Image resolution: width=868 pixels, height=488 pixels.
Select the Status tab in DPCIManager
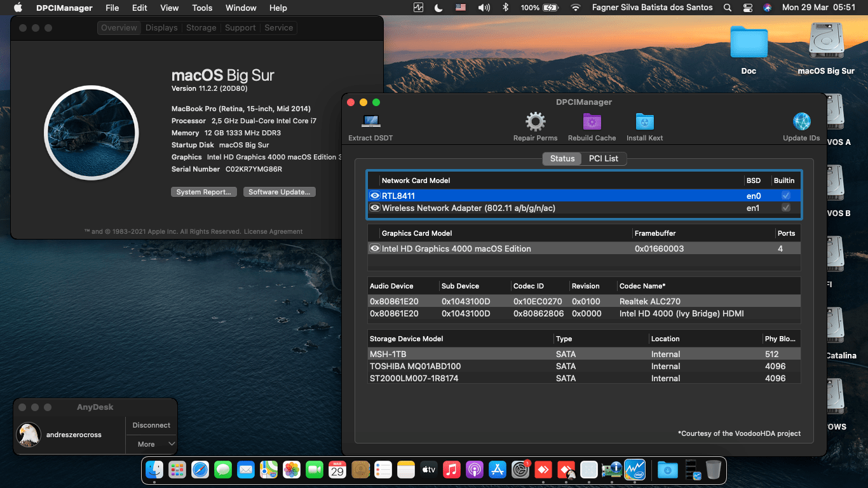pos(562,158)
